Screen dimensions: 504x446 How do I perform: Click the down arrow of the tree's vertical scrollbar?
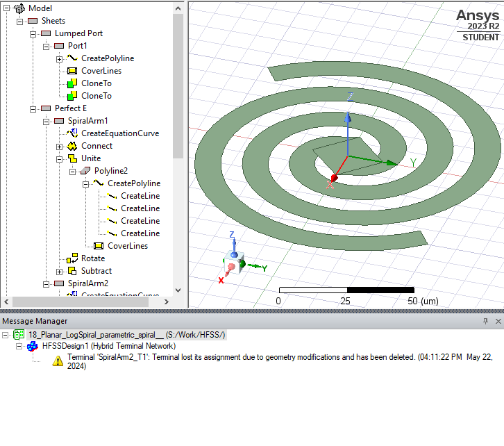pos(178,290)
